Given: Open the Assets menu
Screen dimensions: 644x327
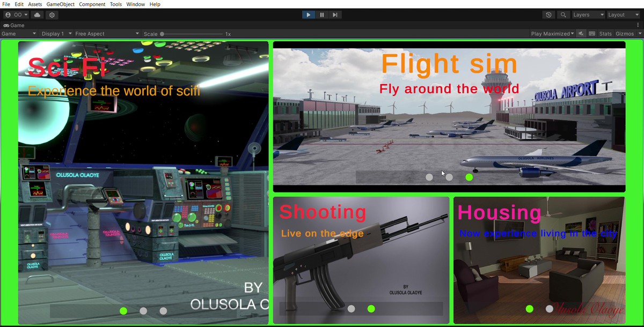Looking at the screenshot, I should [x=35, y=4].
